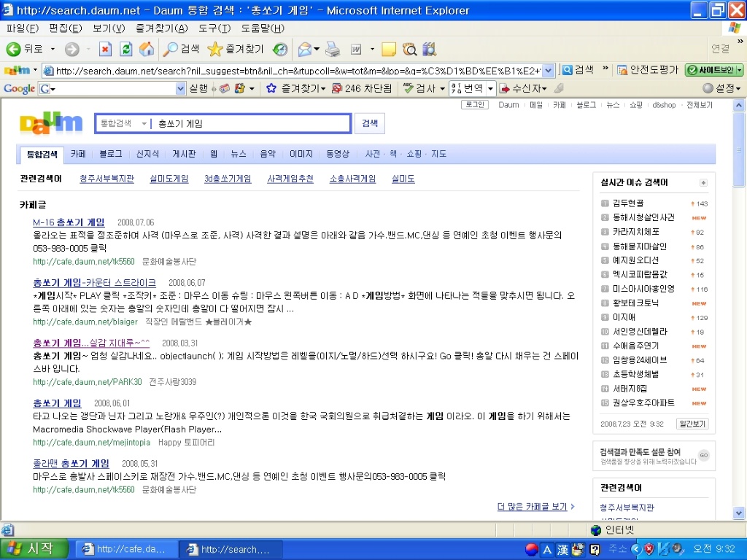Open the M-16 총쏘기 게임 result link
Screen dimensions: 747x560
point(69,222)
